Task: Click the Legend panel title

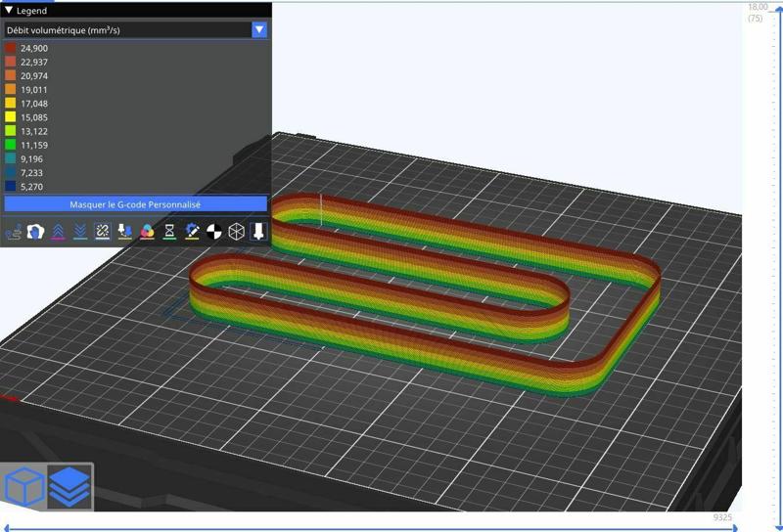Action: 31,11
